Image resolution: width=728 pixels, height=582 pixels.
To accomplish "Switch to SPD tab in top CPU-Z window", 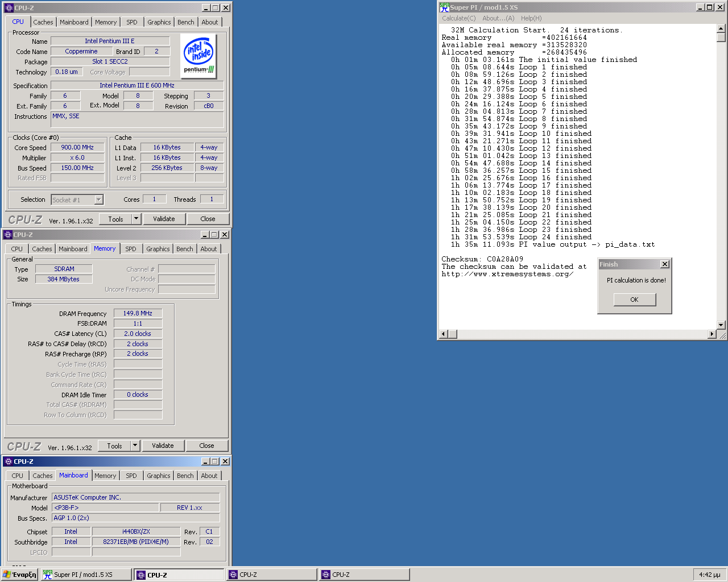I will pos(132,22).
